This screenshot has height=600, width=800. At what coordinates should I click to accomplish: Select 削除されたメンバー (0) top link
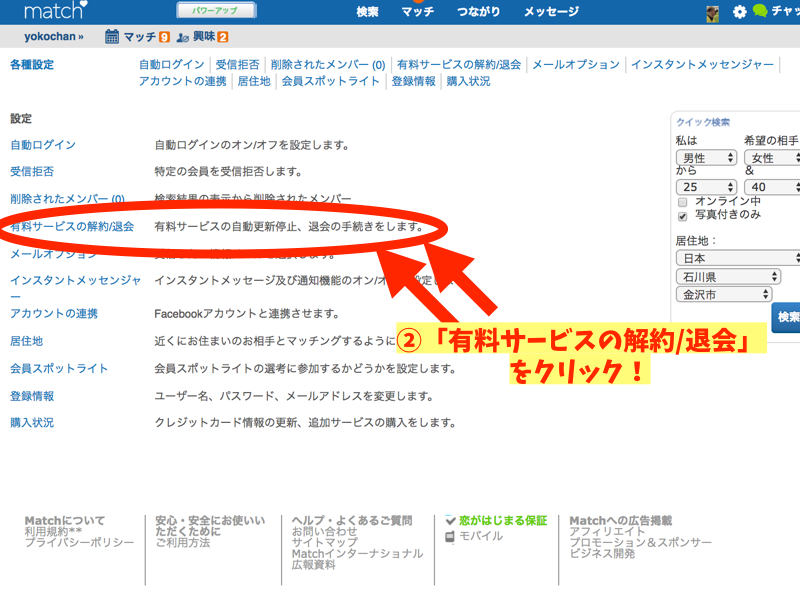(x=328, y=65)
